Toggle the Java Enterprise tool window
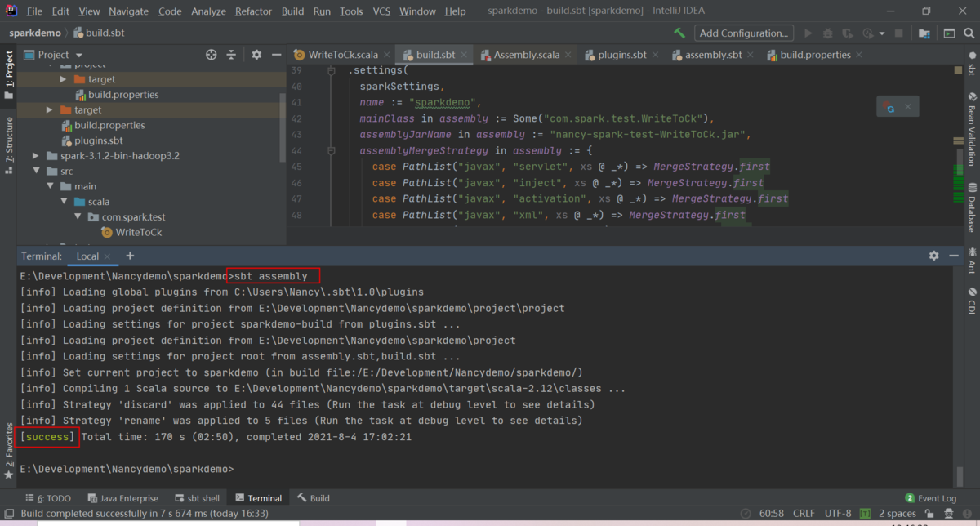Screen dimensions: 980x526 point(122,498)
